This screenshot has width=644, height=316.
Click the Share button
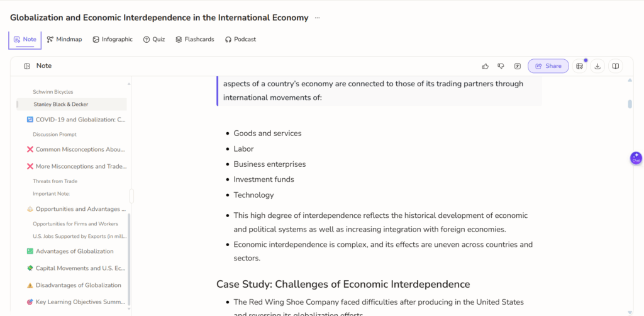(548, 66)
